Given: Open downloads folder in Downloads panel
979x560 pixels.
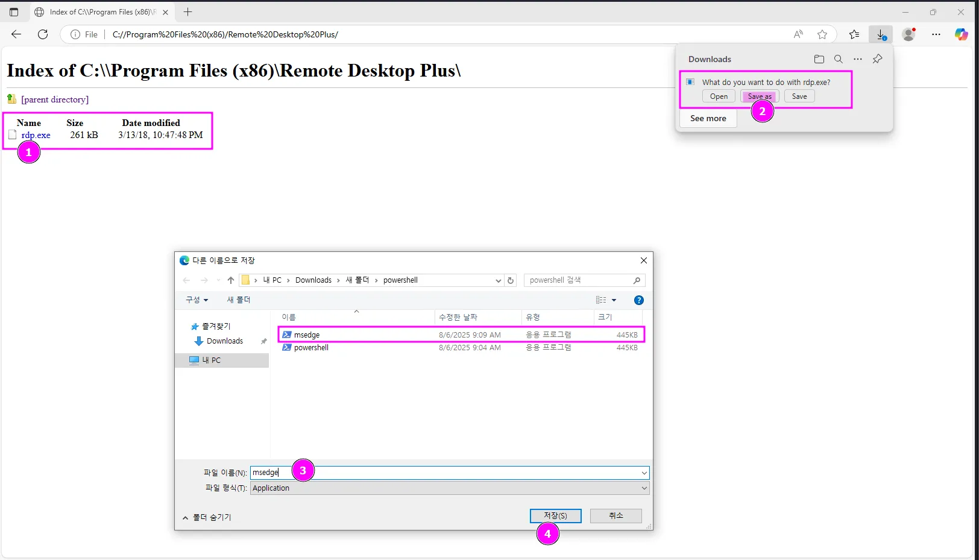Looking at the screenshot, I should point(819,59).
